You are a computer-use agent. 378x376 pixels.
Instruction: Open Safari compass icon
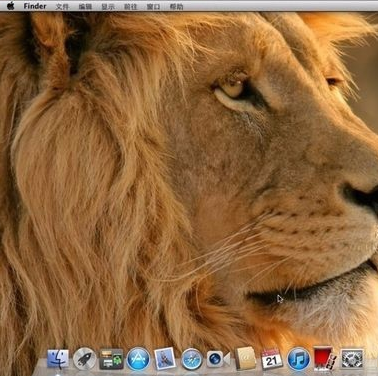(x=192, y=359)
